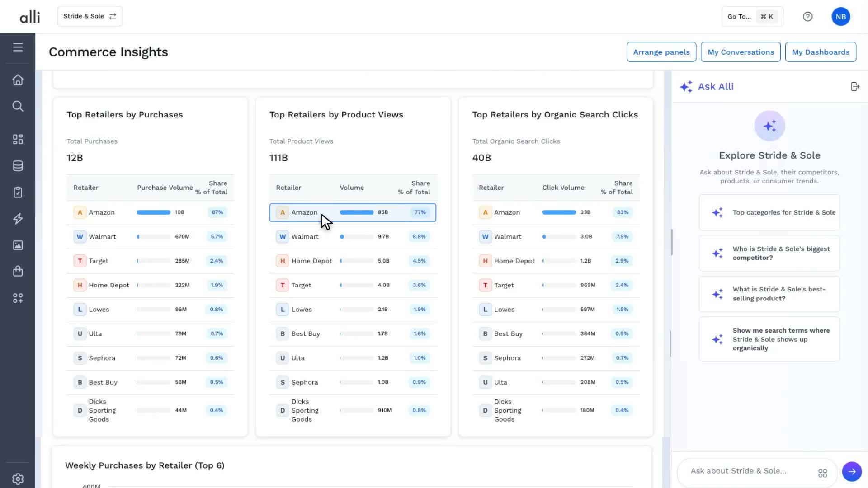The image size is (868, 488).
Task: Click the 83% share badge in Organic table
Action: click(623, 212)
